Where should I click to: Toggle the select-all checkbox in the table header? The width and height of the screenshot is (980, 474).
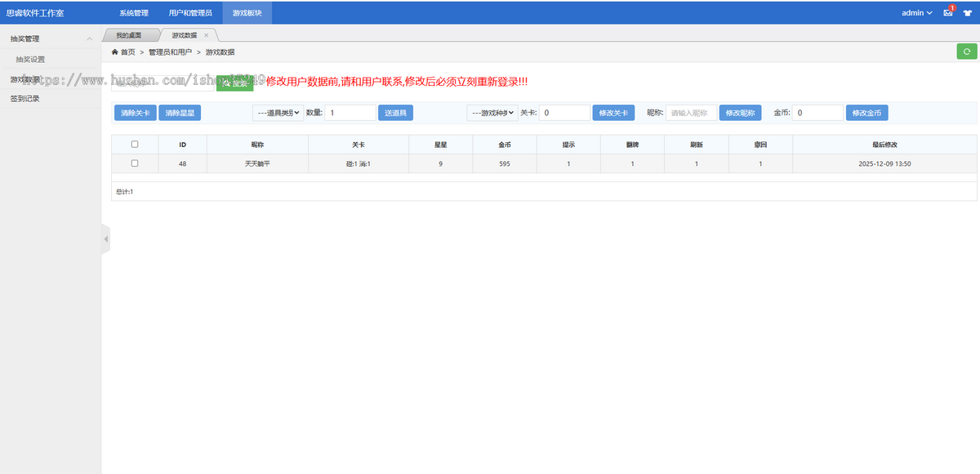(135, 144)
